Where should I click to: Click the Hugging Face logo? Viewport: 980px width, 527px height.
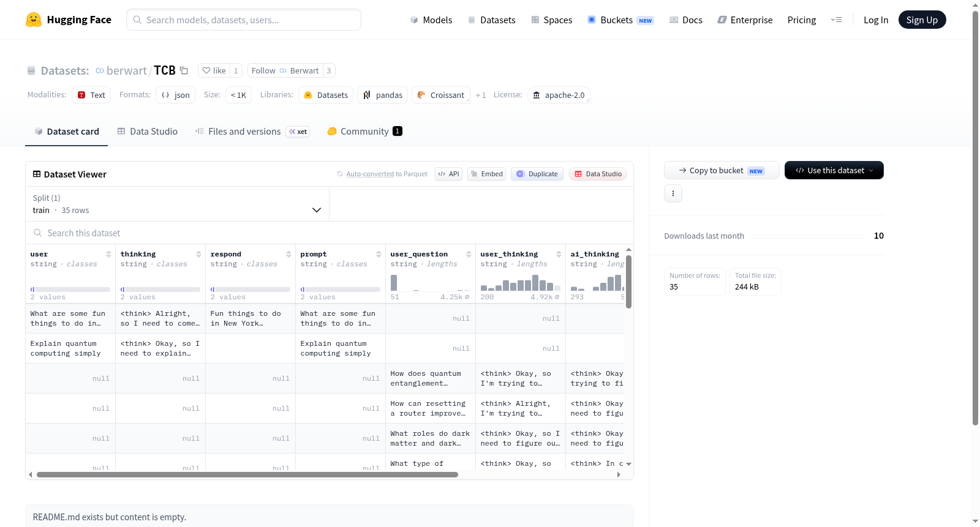click(x=69, y=20)
